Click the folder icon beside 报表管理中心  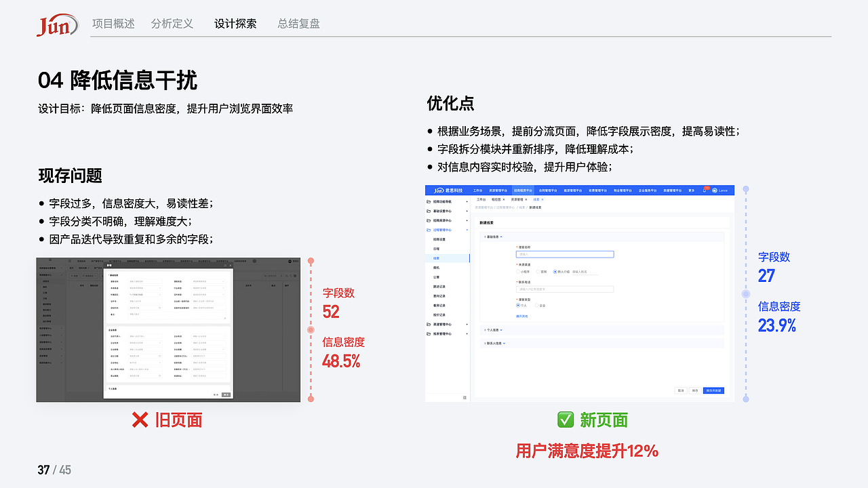[429, 333]
